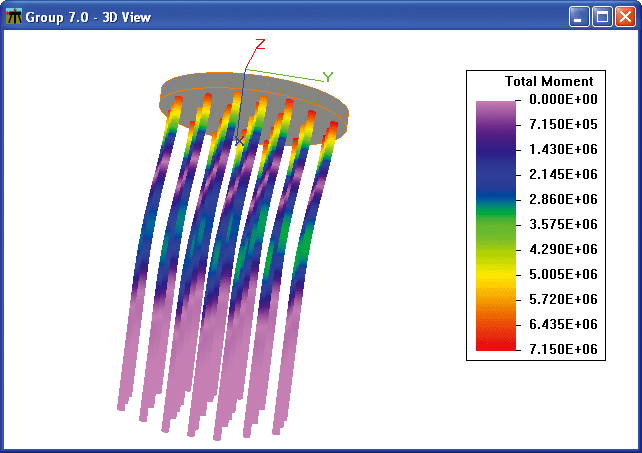Click the red Z axis label
The image size is (642, 453).
260,44
